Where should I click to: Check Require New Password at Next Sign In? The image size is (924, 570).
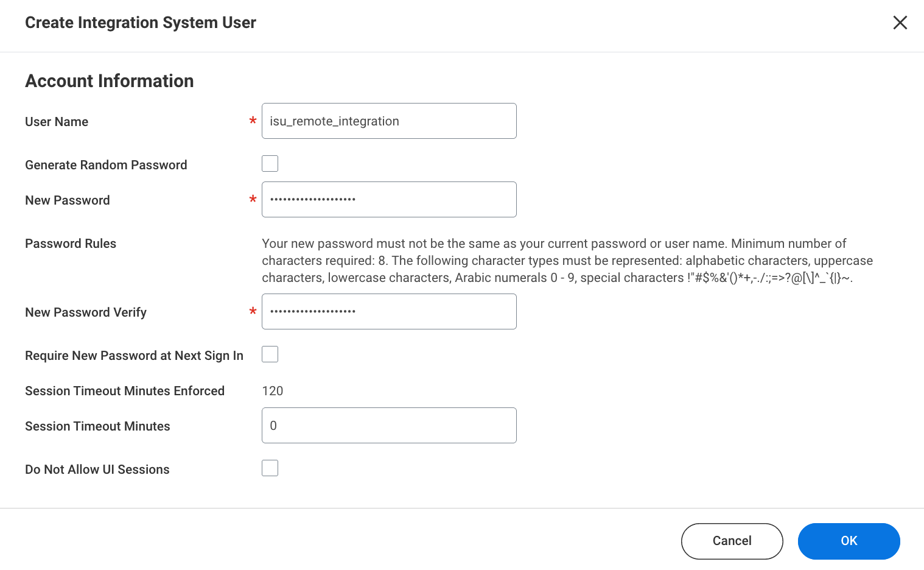[270, 354]
